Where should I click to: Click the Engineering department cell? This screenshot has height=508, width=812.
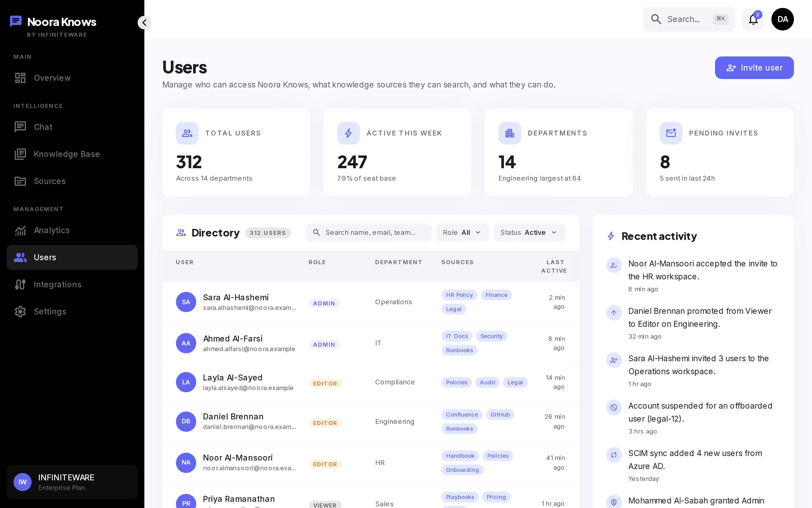[395, 422]
